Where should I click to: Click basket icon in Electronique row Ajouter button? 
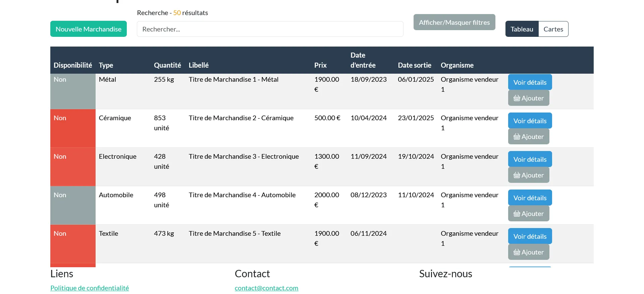coord(517,175)
